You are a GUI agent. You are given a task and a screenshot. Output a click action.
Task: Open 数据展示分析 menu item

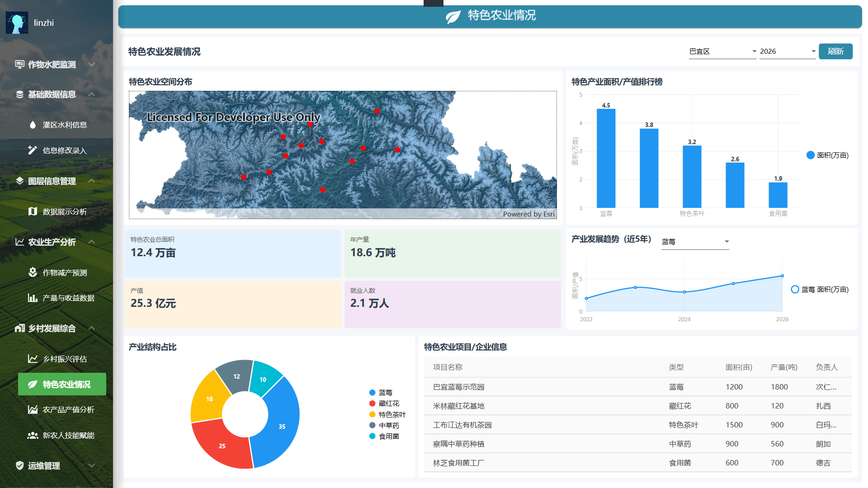coord(62,211)
